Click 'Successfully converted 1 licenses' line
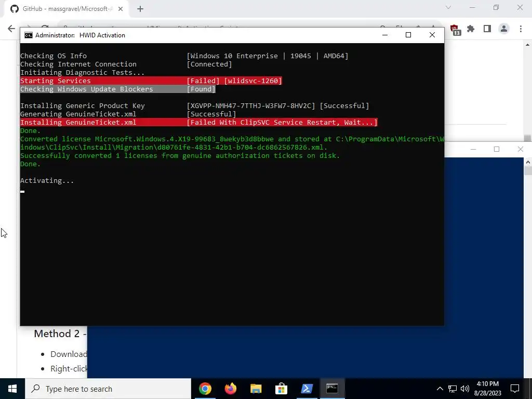 (x=180, y=156)
